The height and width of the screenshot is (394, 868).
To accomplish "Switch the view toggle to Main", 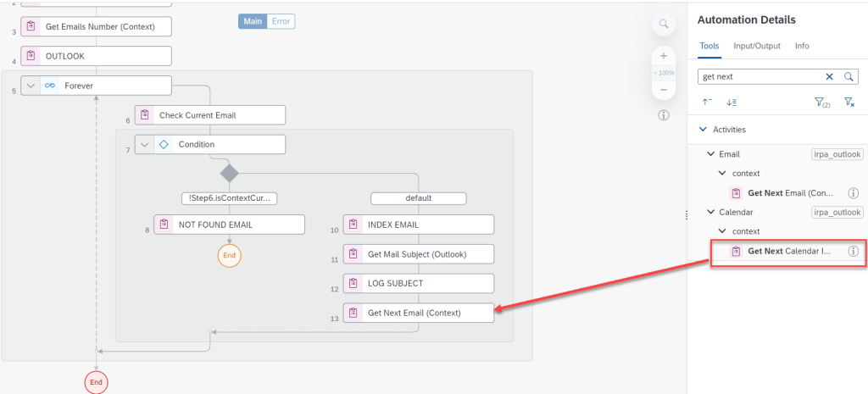I will [x=253, y=21].
